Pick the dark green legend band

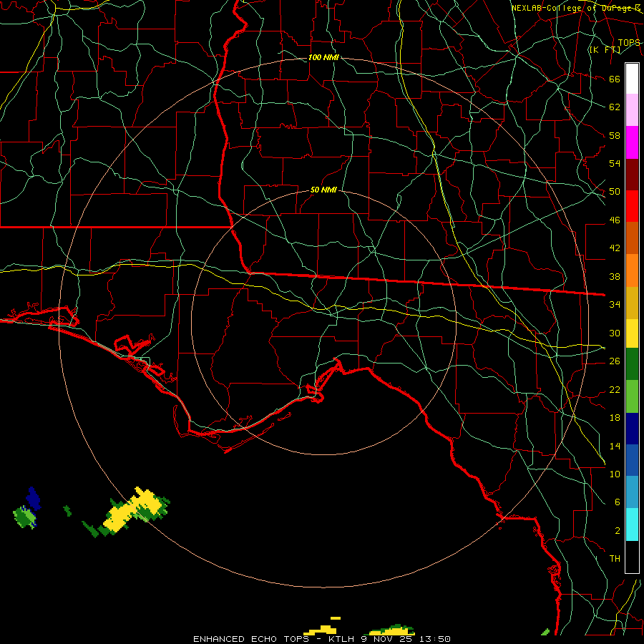[x=632, y=364]
